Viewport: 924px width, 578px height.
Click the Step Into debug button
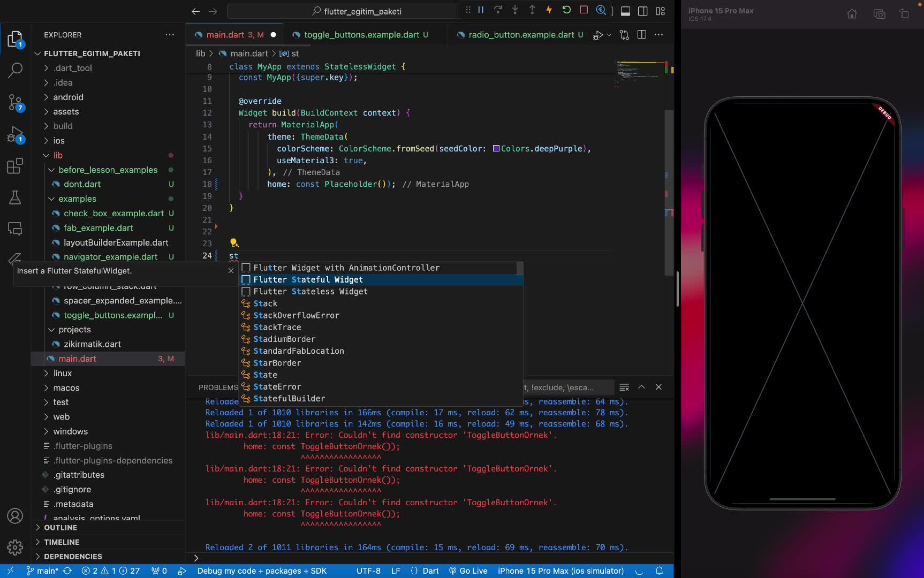pos(515,10)
